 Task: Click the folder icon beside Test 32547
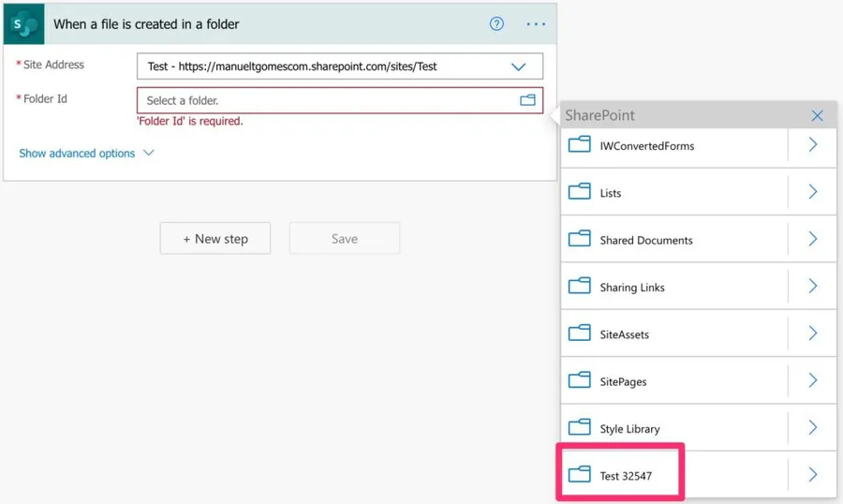tap(580, 475)
